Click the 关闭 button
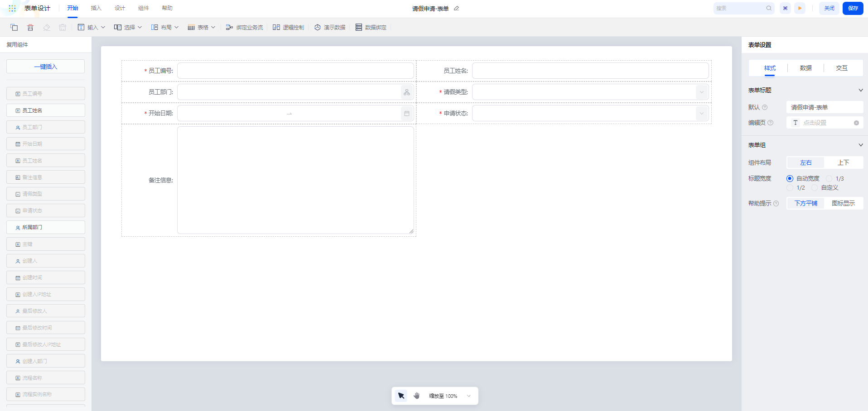Screen dimensions: 868x411 pos(829,8)
